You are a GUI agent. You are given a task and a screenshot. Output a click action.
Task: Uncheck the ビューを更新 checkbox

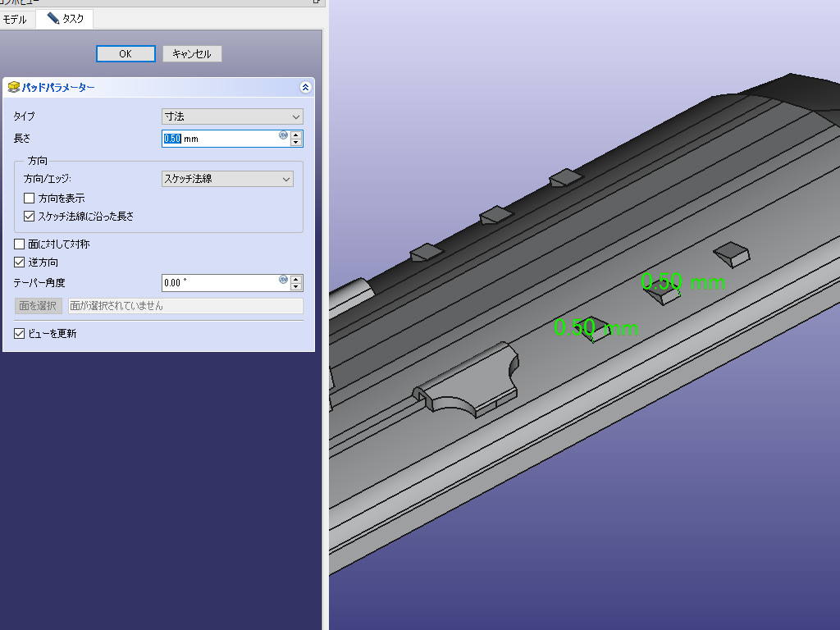20,334
